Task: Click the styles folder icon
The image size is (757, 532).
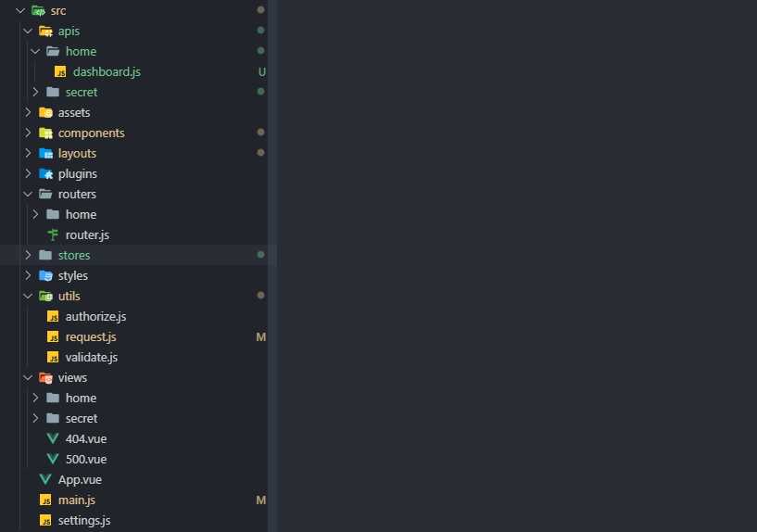Action: point(45,275)
